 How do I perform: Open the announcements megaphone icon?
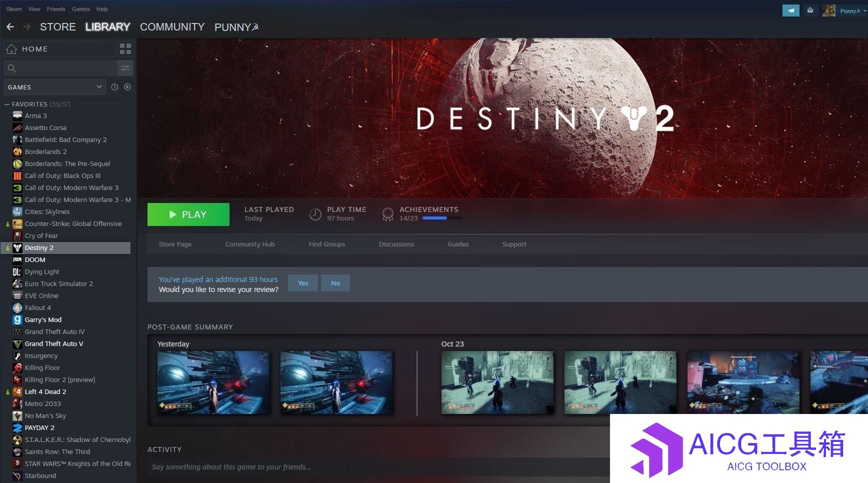click(x=791, y=10)
